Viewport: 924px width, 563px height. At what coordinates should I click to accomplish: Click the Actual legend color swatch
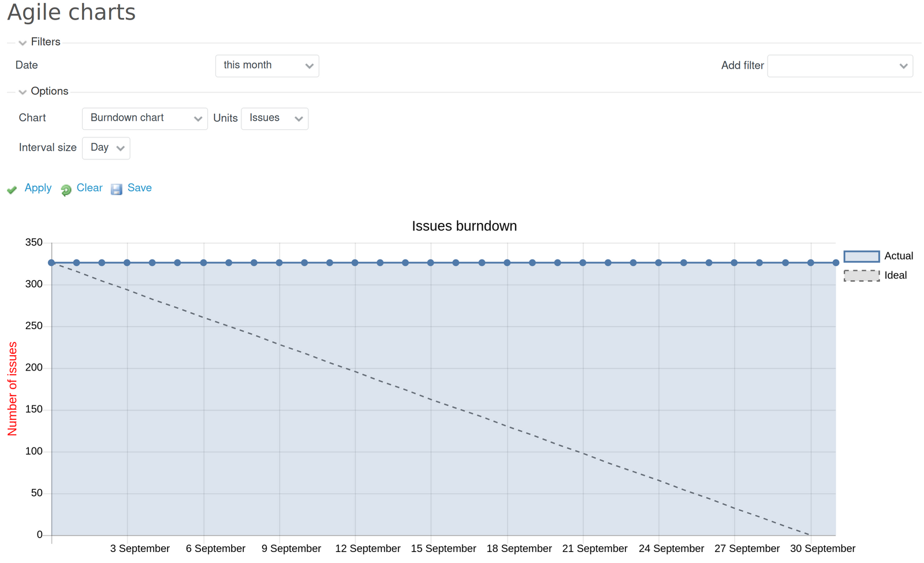click(x=860, y=256)
